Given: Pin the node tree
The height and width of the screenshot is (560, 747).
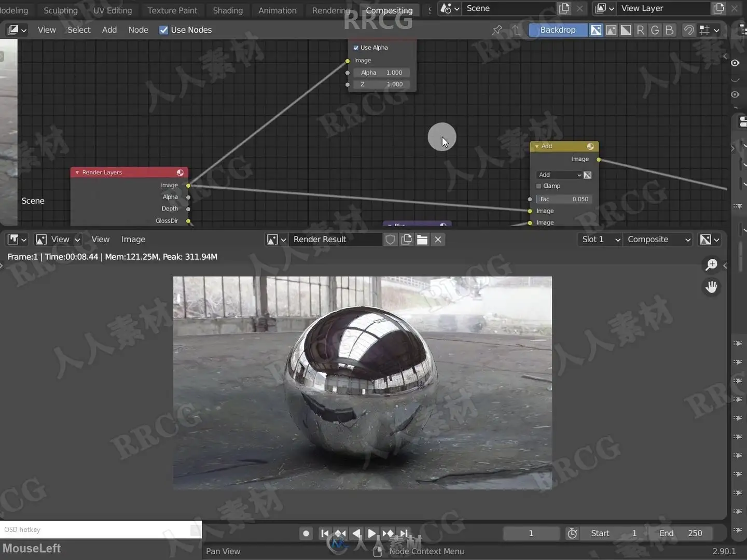Looking at the screenshot, I should pos(497,30).
